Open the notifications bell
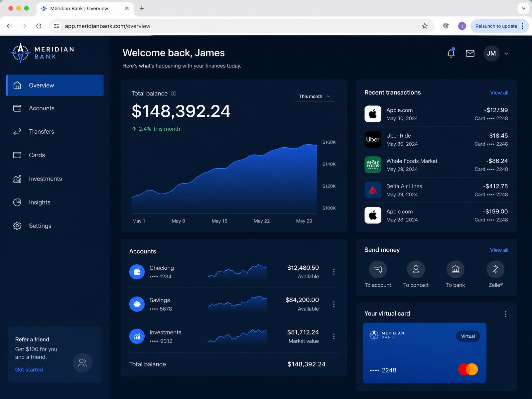 pyautogui.click(x=451, y=53)
